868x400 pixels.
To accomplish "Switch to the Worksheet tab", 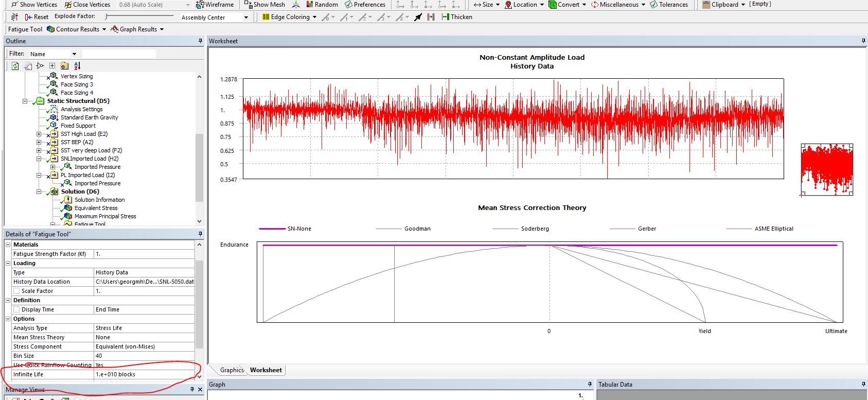I will [265, 370].
